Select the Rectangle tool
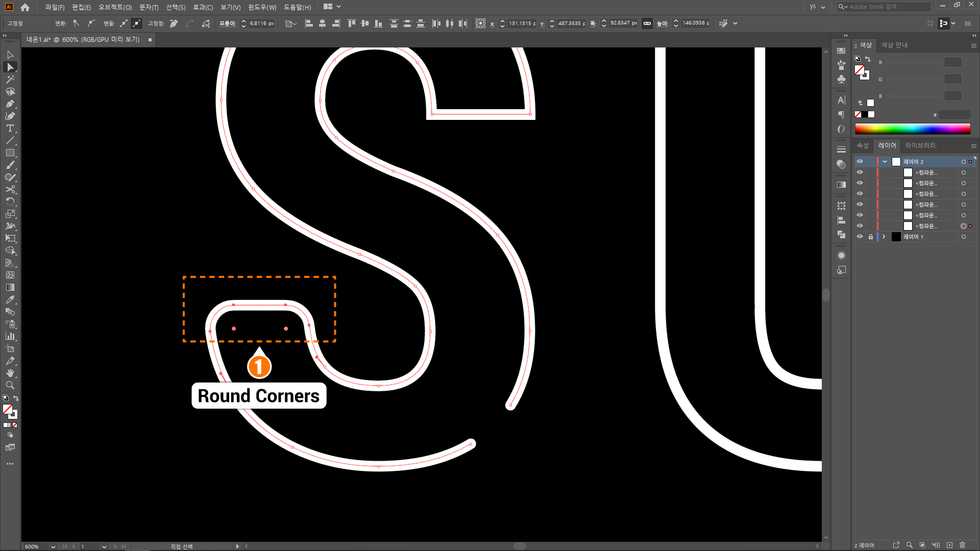The width and height of the screenshot is (980, 551). pyautogui.click(x=10, y=153)
